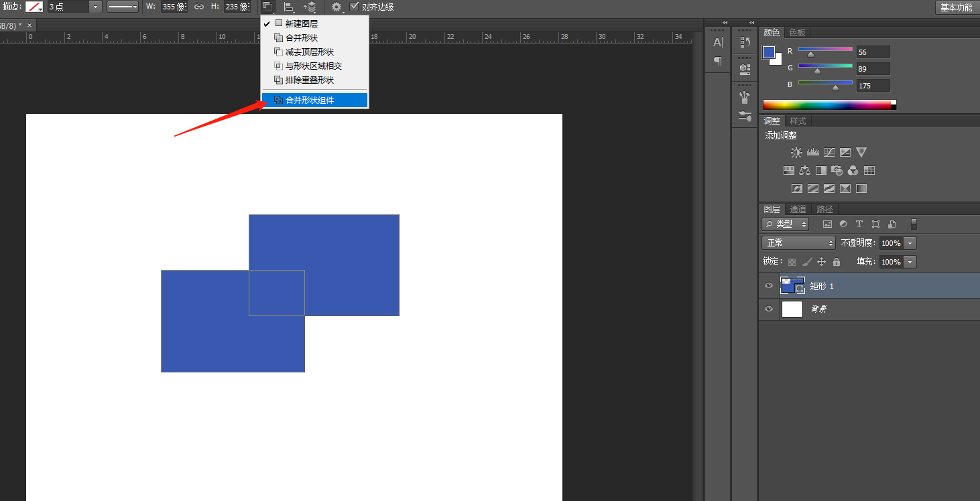
Task: Open the 不透明度 opacity dropdown arrow
Action: (910, 243)
